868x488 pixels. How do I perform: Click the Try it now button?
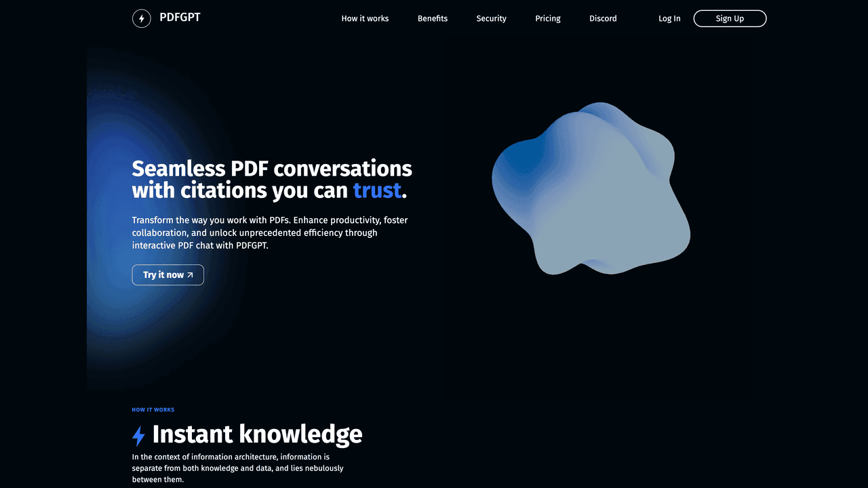167,274
